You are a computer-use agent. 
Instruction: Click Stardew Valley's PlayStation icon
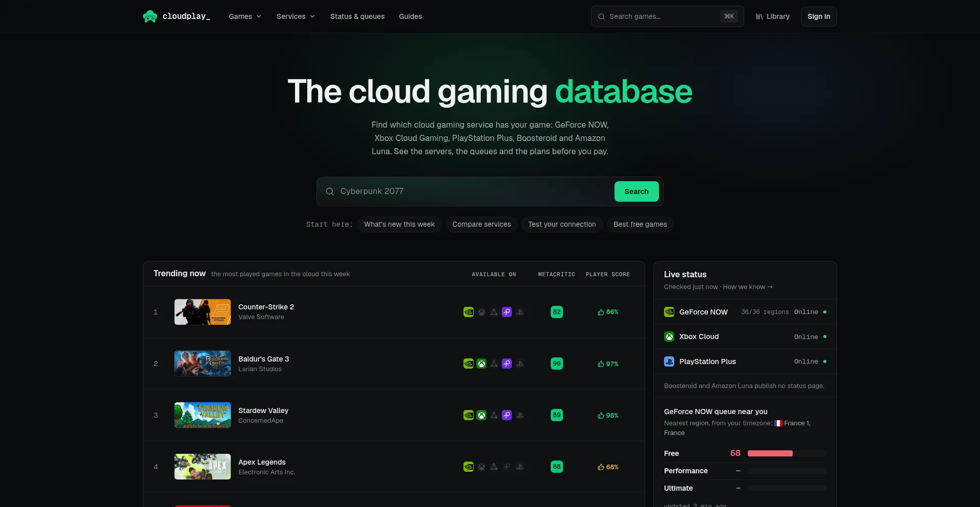pyautogui.click(x=520, y=415)
